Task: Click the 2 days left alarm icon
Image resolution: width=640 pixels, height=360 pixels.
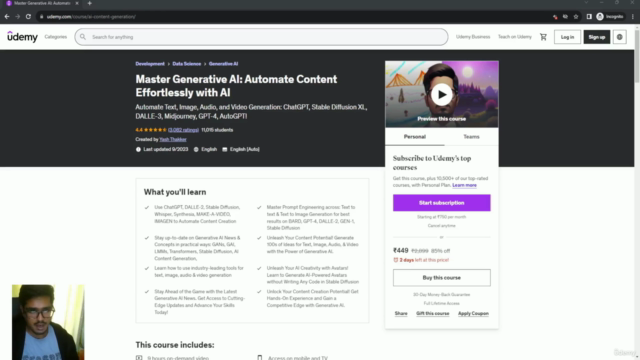Action: point(396,260)
